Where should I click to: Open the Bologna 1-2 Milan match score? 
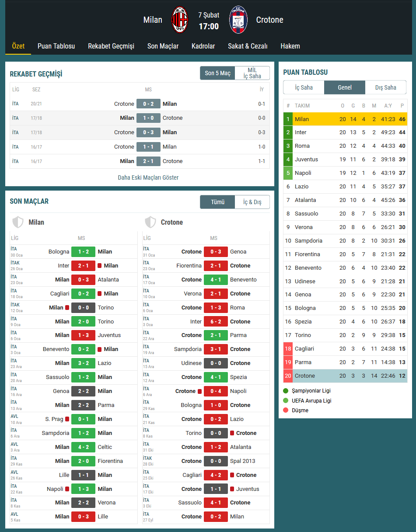coord(83,252)
